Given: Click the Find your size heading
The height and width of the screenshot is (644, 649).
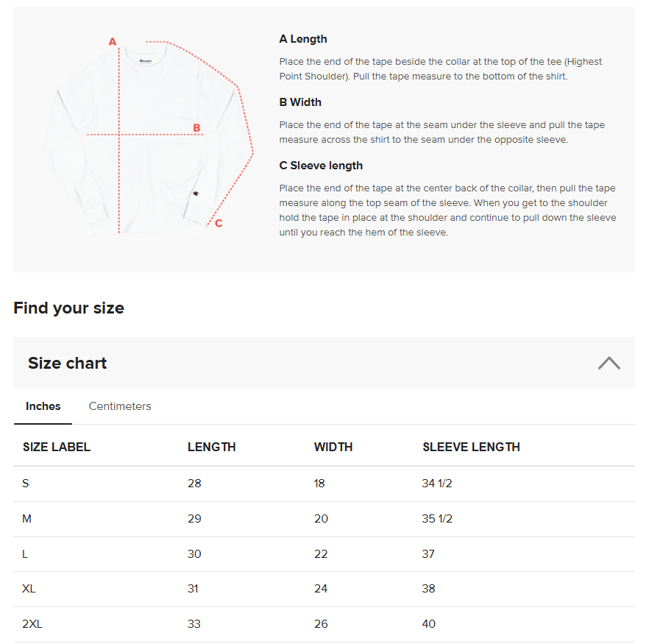Looking at the screenshot, I should [68, 308].
